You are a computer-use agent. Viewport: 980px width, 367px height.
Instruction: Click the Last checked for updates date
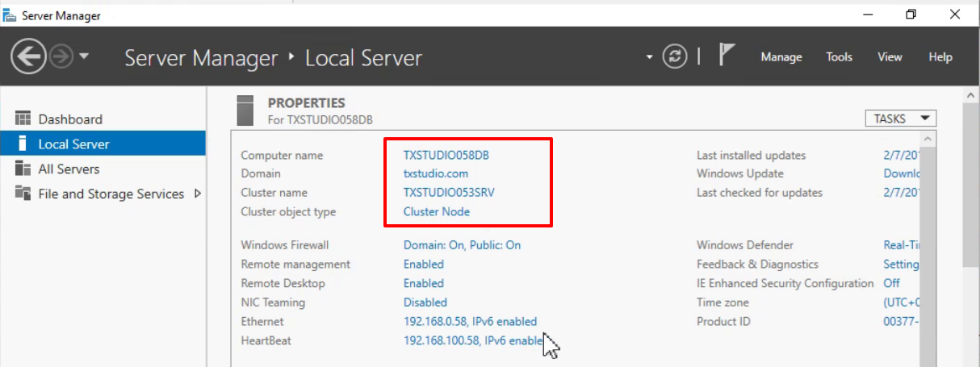pyautogui.click(x=901, y=193)
